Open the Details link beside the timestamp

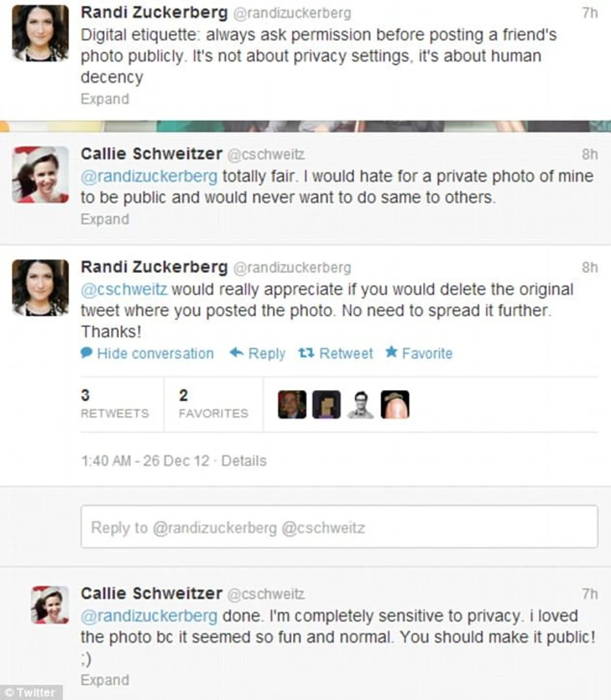click(x=244, y=461)
